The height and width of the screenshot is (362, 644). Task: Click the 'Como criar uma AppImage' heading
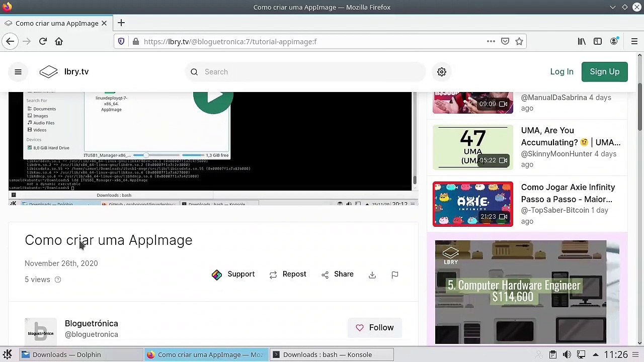tap(109, 240)
